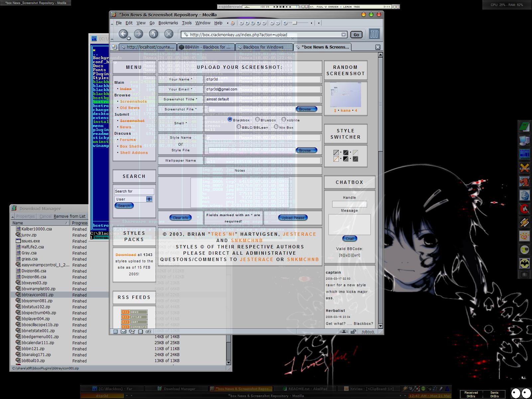Open the Old News link

(130, 108)
